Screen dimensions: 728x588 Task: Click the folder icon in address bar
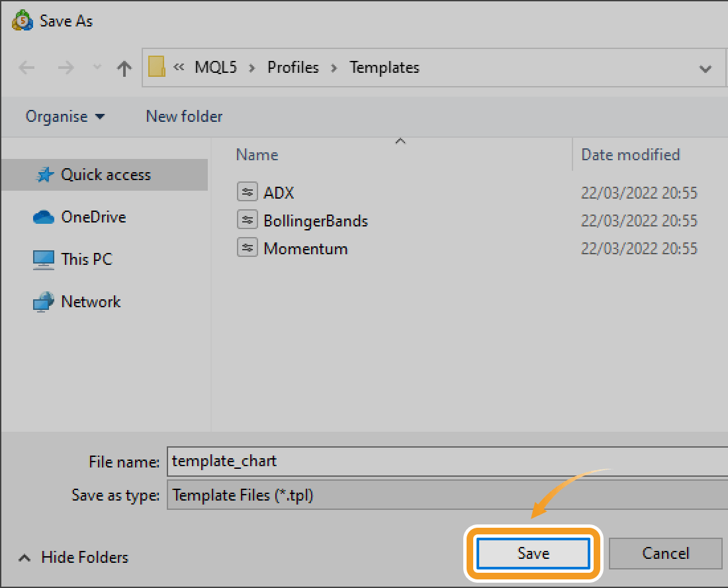[x=156, y=66]
